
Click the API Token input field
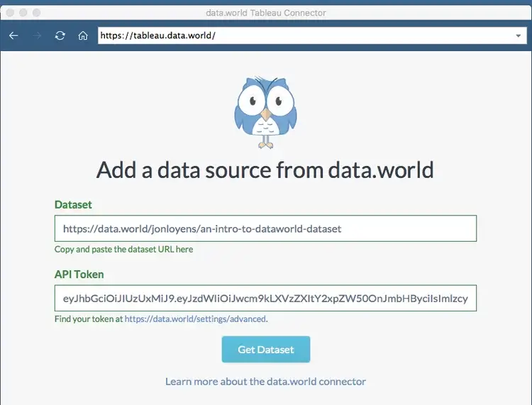265,298
